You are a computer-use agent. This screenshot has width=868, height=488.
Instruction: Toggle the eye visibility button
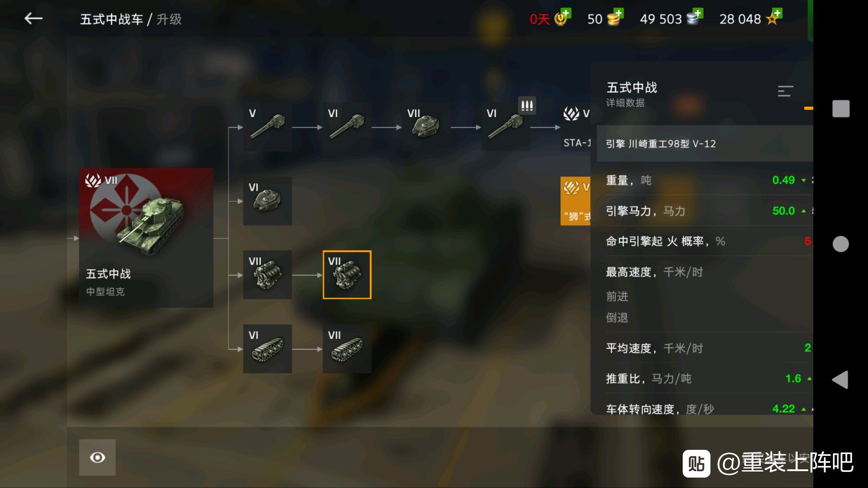[x=97, y=458]
